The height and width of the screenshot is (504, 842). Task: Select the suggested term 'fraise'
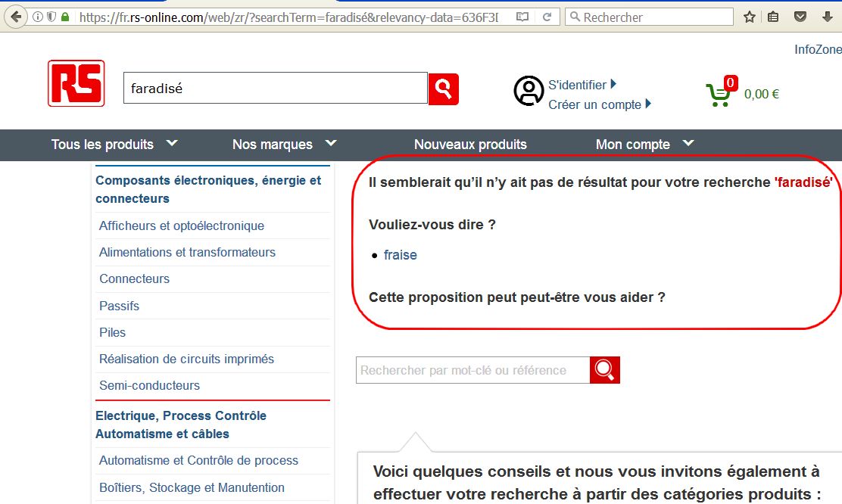coord(400,255)
